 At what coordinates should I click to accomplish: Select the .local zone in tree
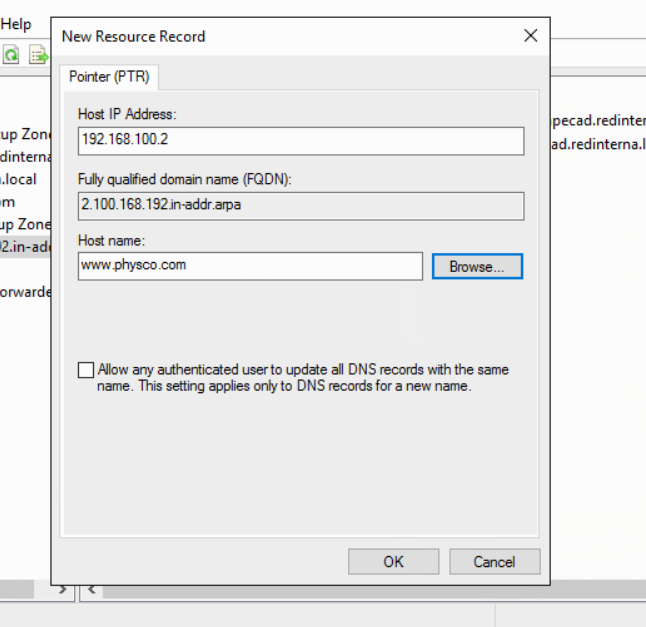(x=18, y=179)
